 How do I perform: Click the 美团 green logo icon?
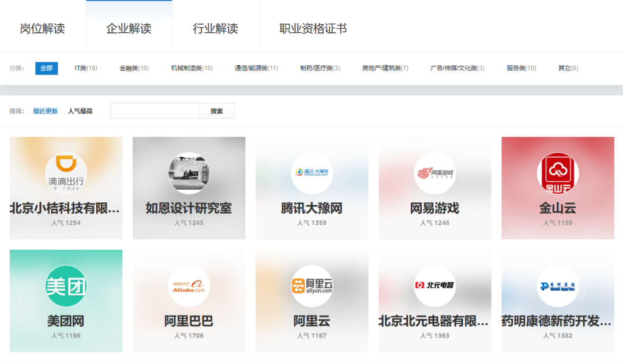point(65,286)
